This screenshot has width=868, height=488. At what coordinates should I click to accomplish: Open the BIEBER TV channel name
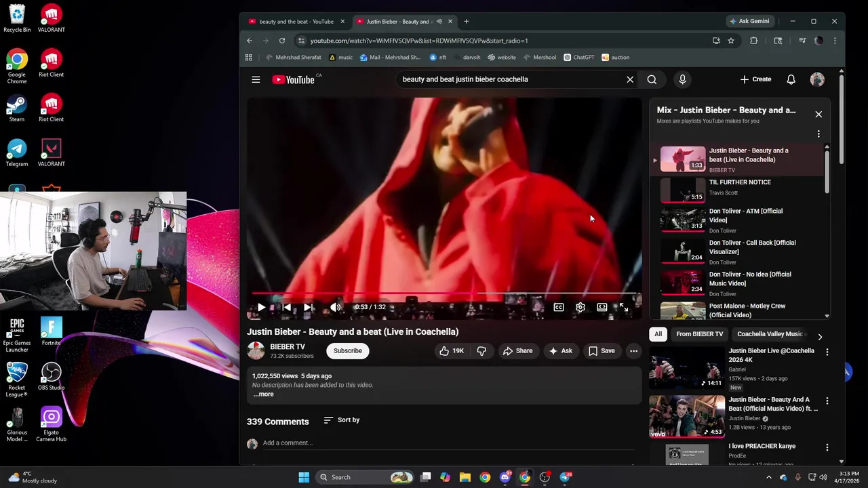click(x=288, y=346)
